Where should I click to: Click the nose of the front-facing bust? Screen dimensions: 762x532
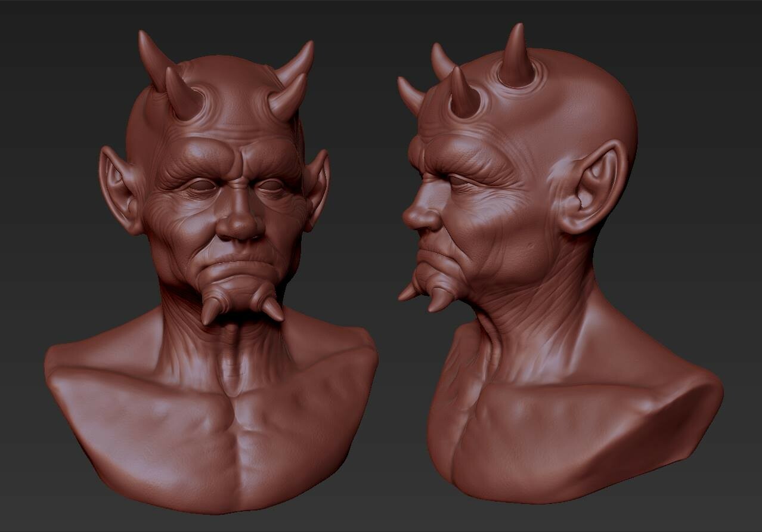click(x=233, y=227)
